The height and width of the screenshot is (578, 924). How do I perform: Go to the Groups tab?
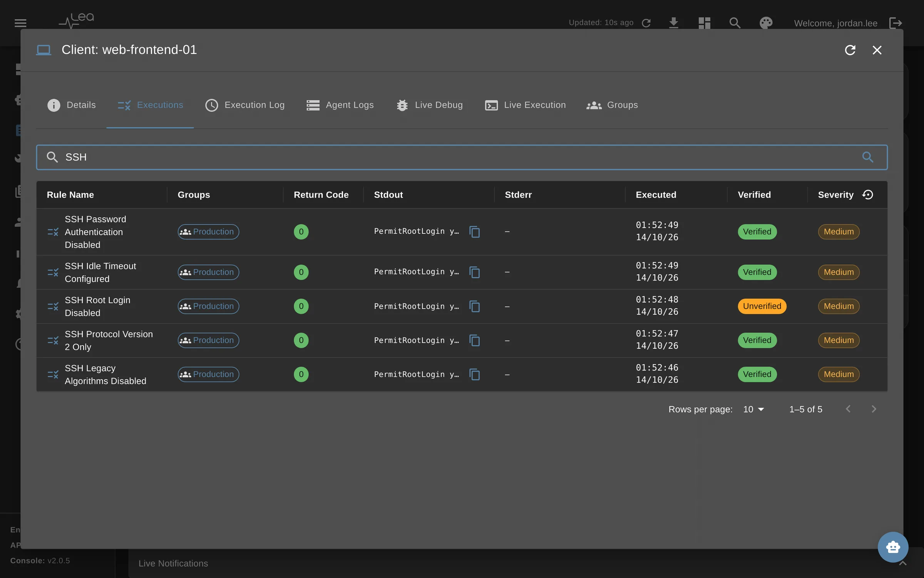click(612, 105)
